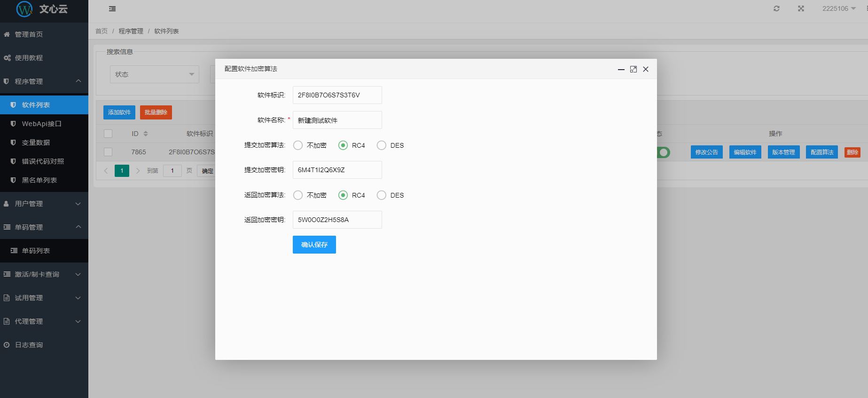Select 不加密 for 提交加密算法
This screenshot has height=398, width=868.
coord(298,145)
